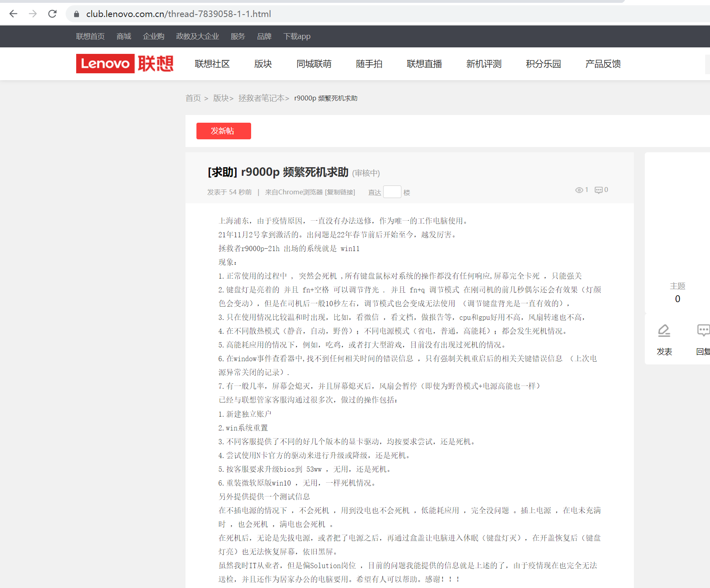Open the 产品反馈 menu item
The height and width of the screenshot is (588, 710).
(x=603, y=64)
